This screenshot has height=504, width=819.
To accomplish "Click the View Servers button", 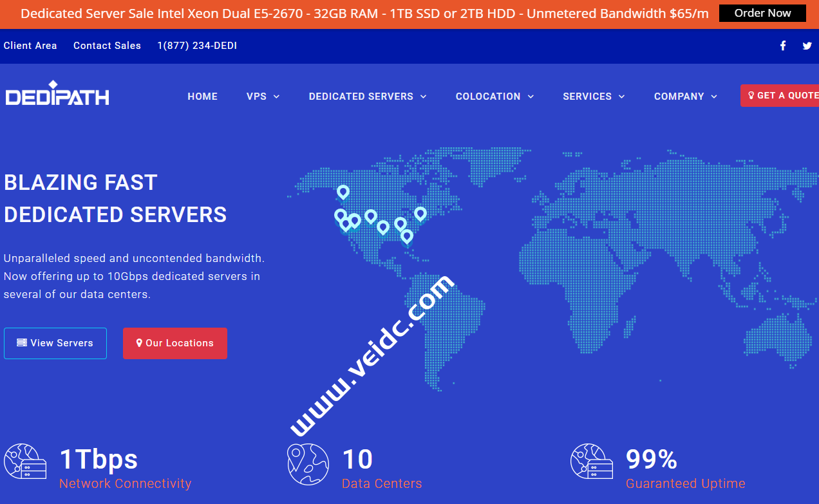I will click(55, 343).
